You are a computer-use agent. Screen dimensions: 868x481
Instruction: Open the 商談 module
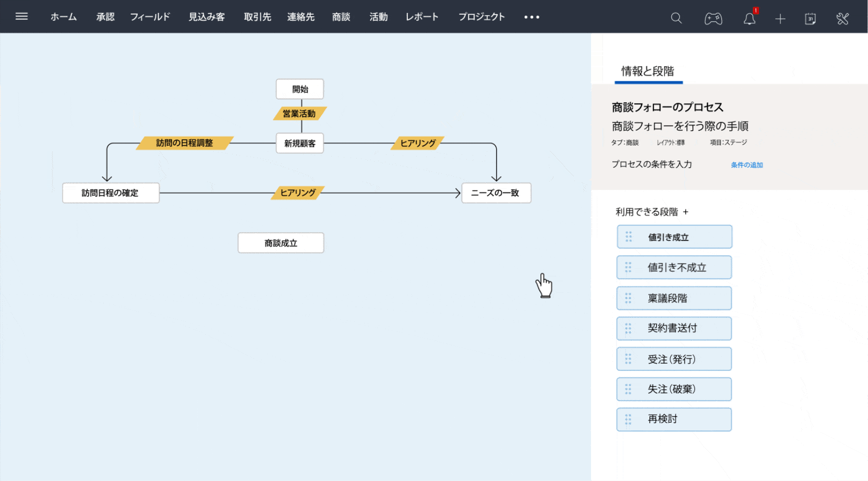click(341, 17)
